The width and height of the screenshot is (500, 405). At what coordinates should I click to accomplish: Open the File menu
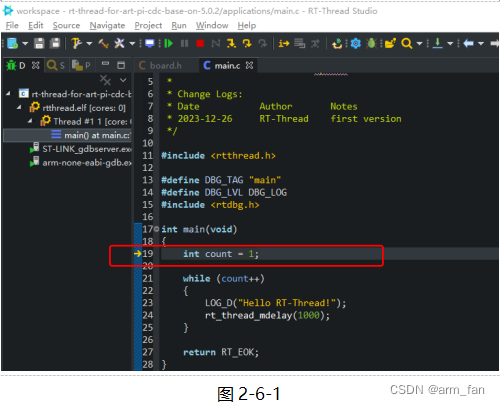tap(12, 25)
